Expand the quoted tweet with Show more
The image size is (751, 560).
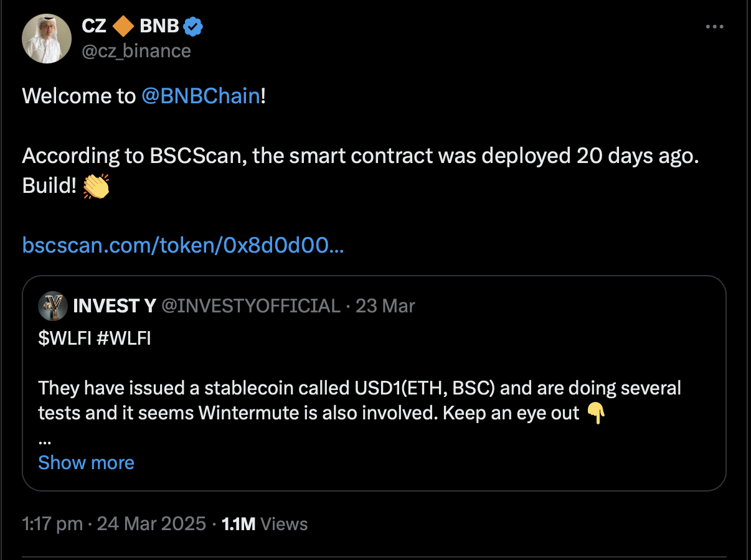pos(87,462)
